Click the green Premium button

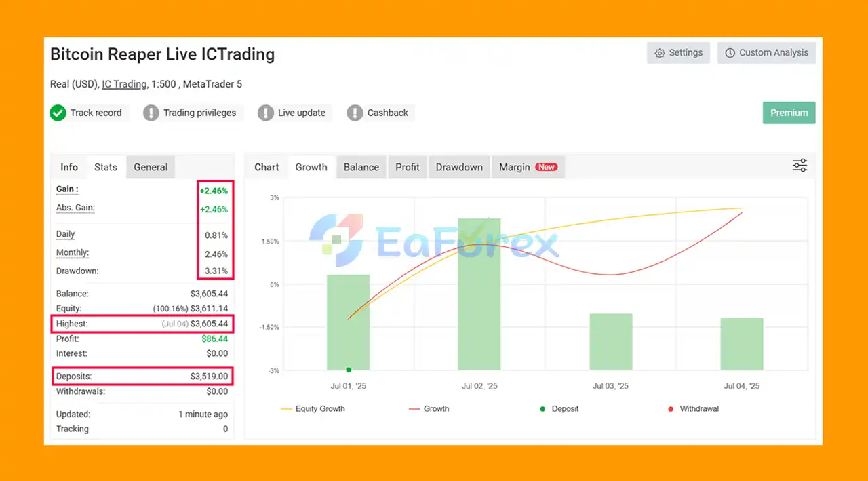[x=789, y=113]
